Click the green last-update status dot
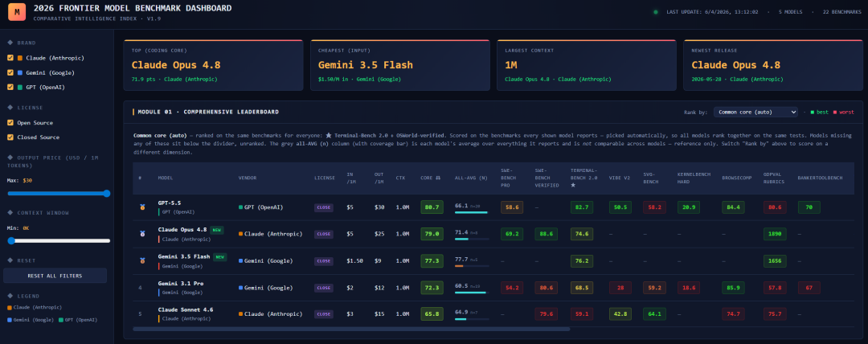This screenshot has height=344, width=868. 656,11
